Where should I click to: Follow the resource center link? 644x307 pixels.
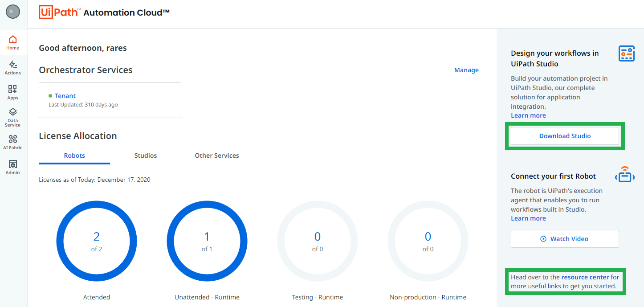585,277
